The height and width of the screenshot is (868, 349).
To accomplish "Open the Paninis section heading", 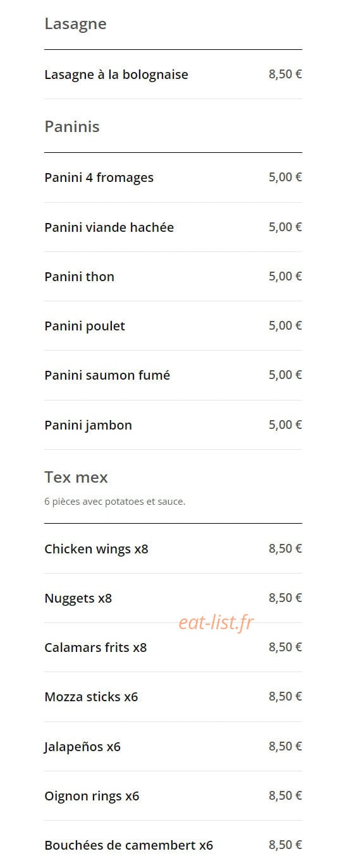I will pyautogui.click(x=72, y=126).
